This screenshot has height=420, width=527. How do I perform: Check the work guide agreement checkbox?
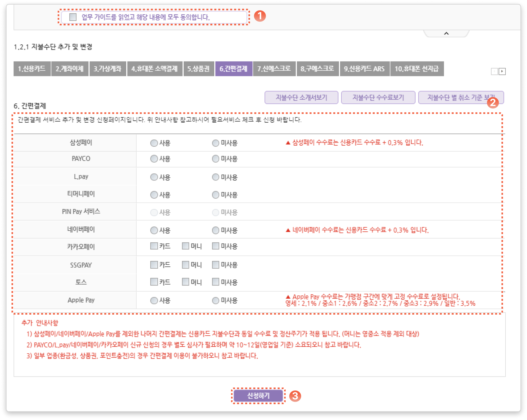[73, 17]
